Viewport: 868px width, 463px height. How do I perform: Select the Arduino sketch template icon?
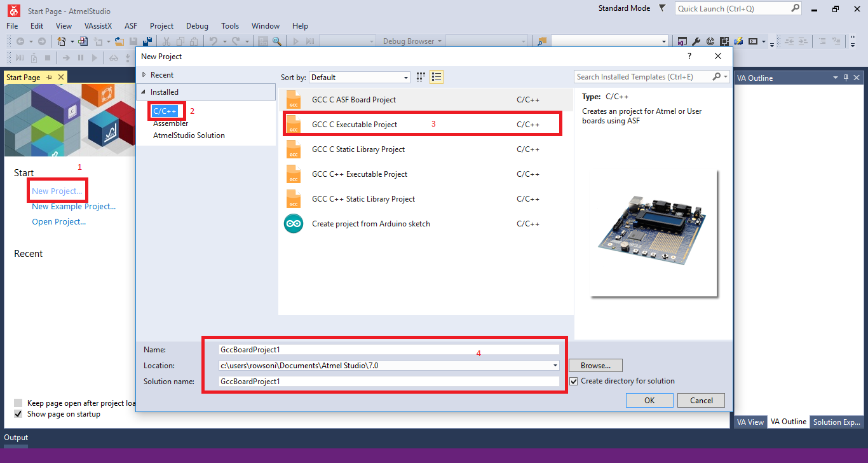pos(293,223)
